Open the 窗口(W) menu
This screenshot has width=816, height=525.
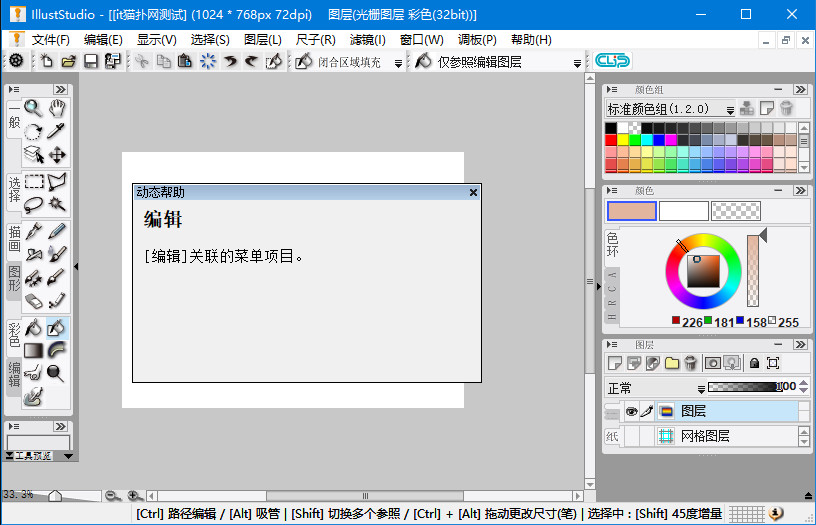[422, 40]
